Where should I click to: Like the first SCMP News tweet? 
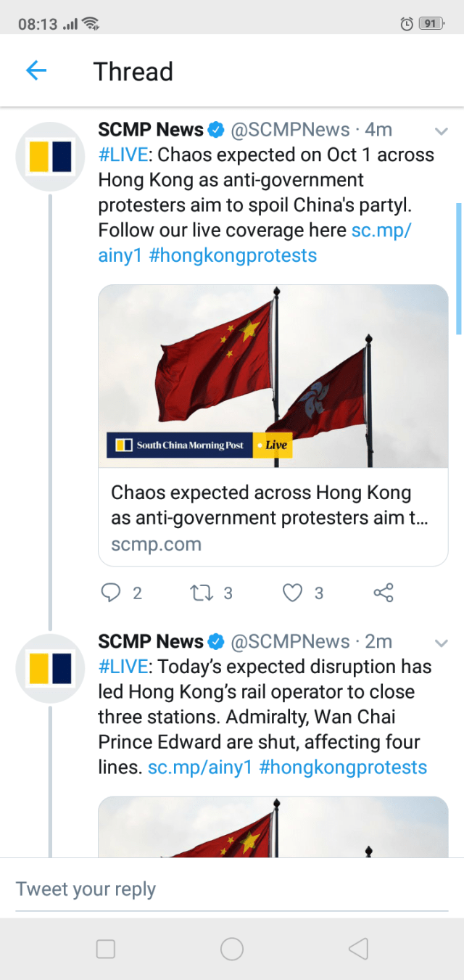(x=292, y=593)
